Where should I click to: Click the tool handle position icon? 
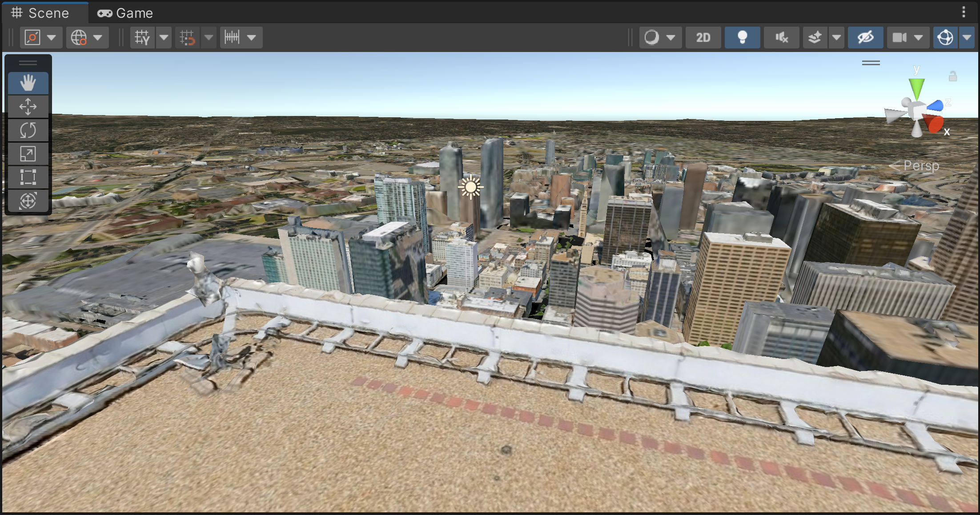33,37
